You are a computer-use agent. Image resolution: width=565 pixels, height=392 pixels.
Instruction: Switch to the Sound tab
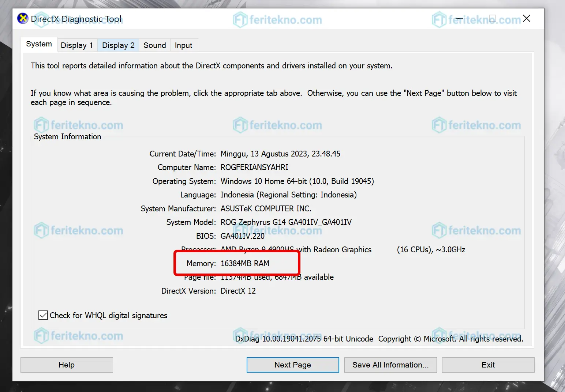pyautogui.click(x=154, y=45)
